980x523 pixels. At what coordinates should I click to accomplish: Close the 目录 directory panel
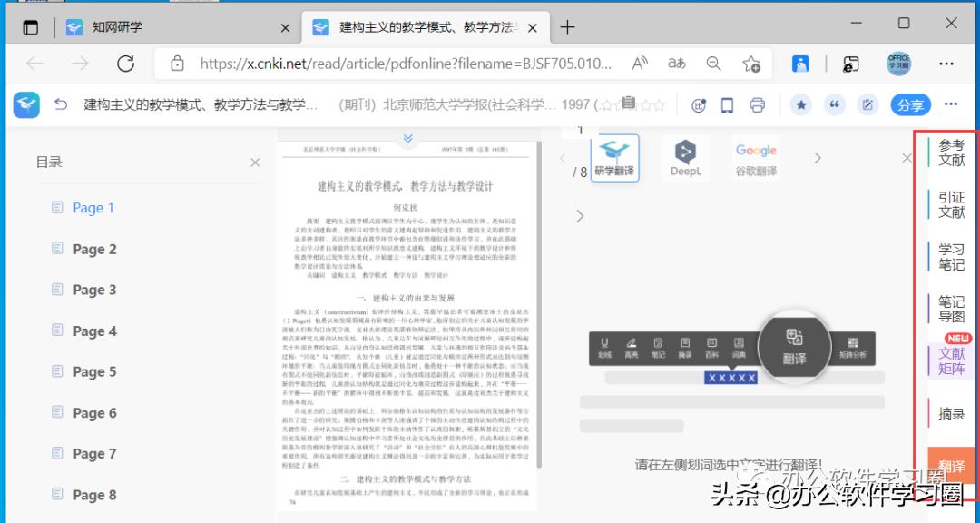[x=255, y=162]
